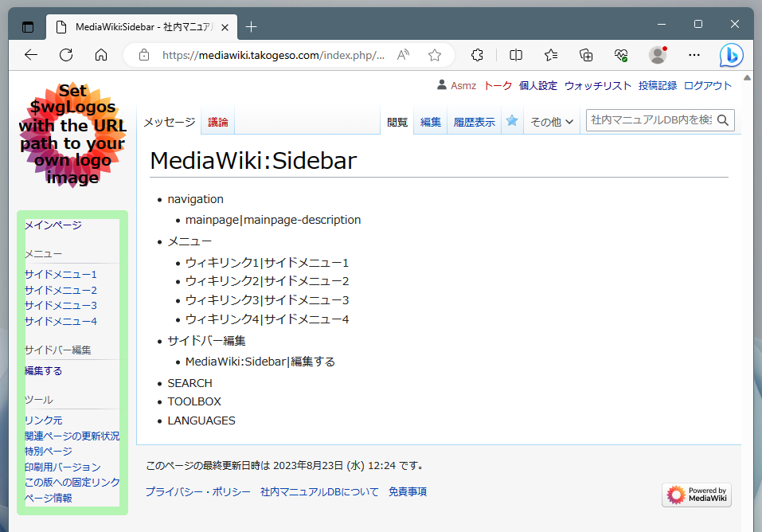The width and height of the screenshot is (762, 532).
Task: Click the browser refresh button
Action: tap(66, 55)
